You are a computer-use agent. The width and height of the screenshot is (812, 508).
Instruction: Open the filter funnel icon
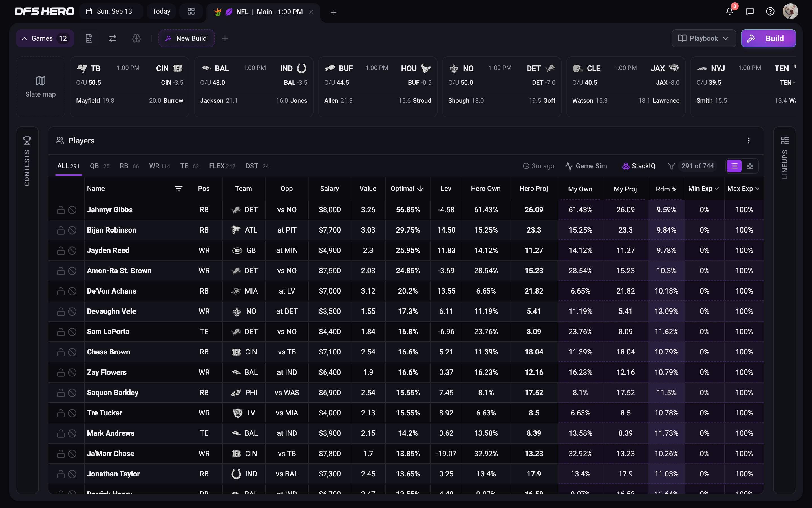click(x=671, y=166)
